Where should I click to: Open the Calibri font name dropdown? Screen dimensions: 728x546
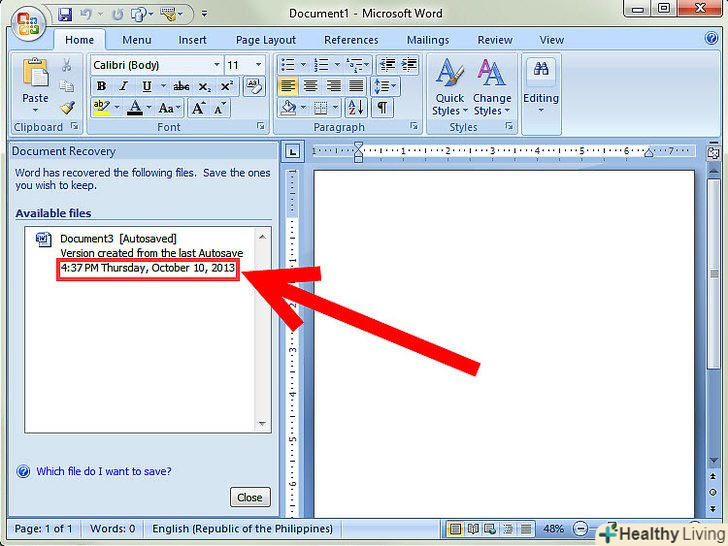(x=216, y=65)
